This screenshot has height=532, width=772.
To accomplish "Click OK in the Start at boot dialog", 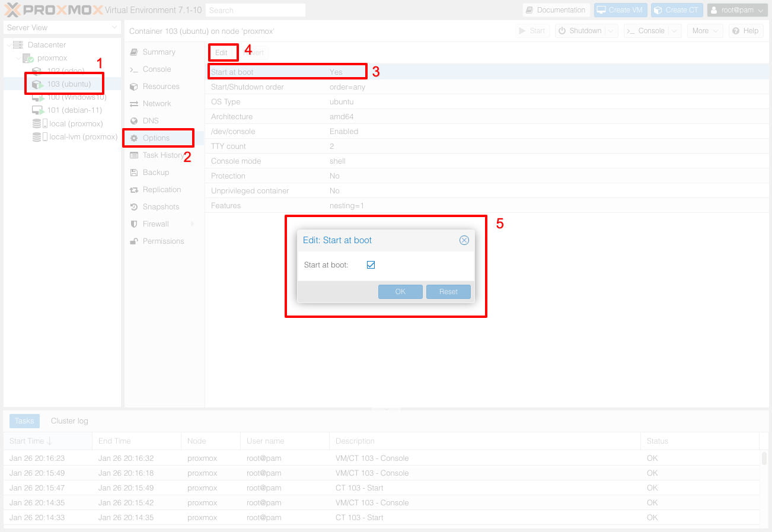I will tap(400, 292).
